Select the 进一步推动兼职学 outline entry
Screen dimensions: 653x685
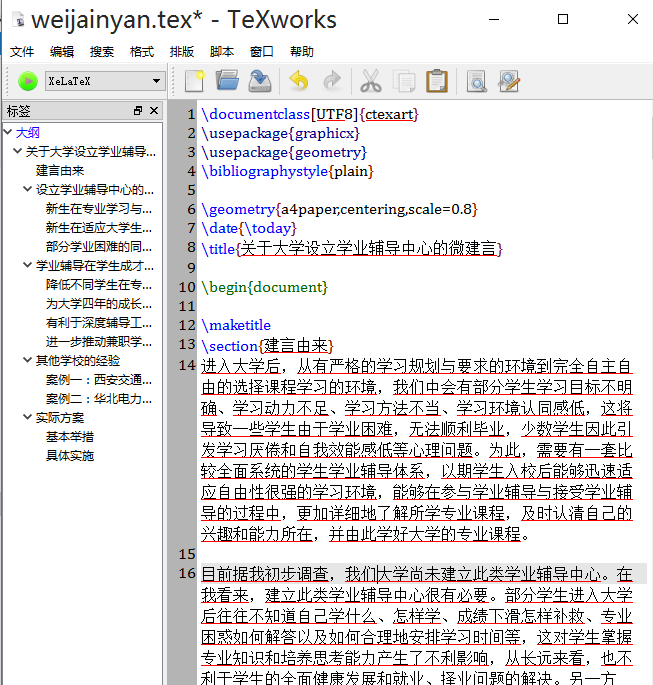[99, 341]
